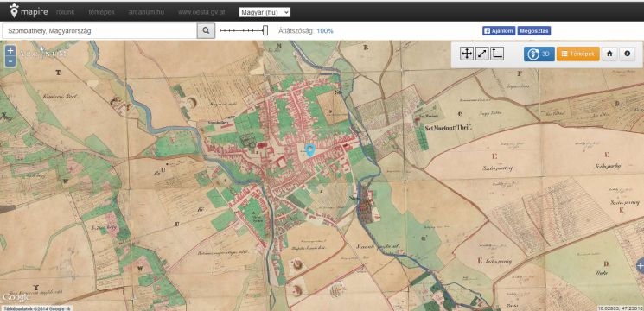The image size is (644, 311).
Task: Click the blue plus circle at right edge
Action: pos(640,266)
